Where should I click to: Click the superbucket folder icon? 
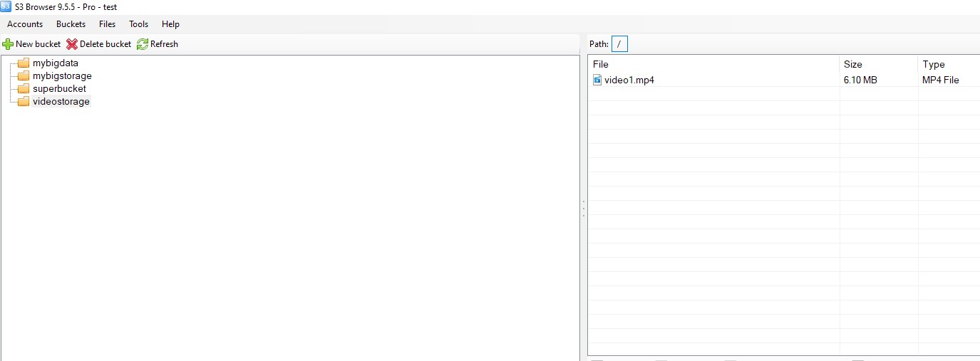(x=24, y=88)
